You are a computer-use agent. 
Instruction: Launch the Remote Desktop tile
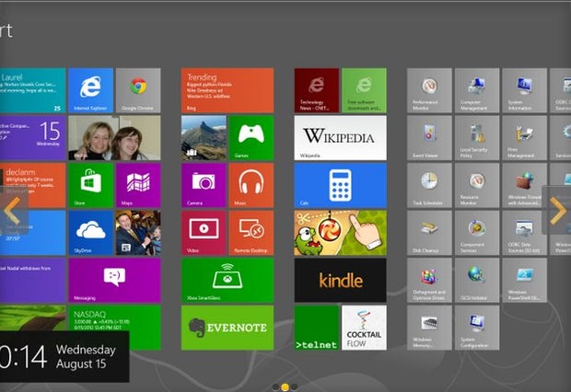click(x=251, y=233)
